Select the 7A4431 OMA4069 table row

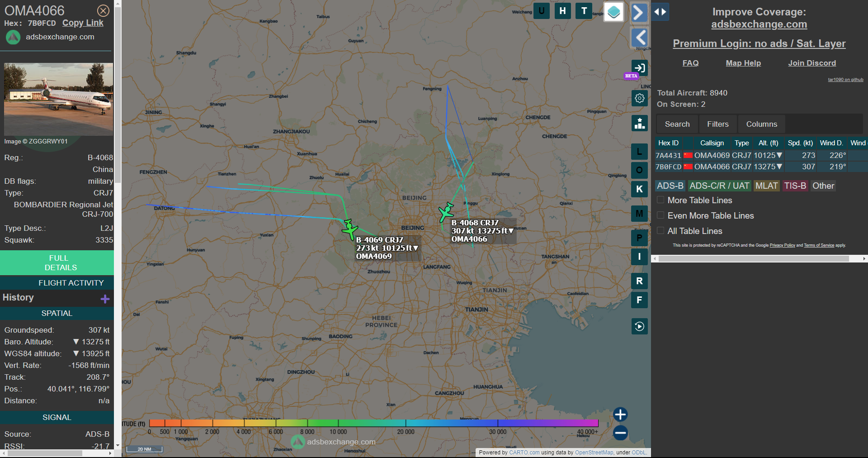(761, 155)
